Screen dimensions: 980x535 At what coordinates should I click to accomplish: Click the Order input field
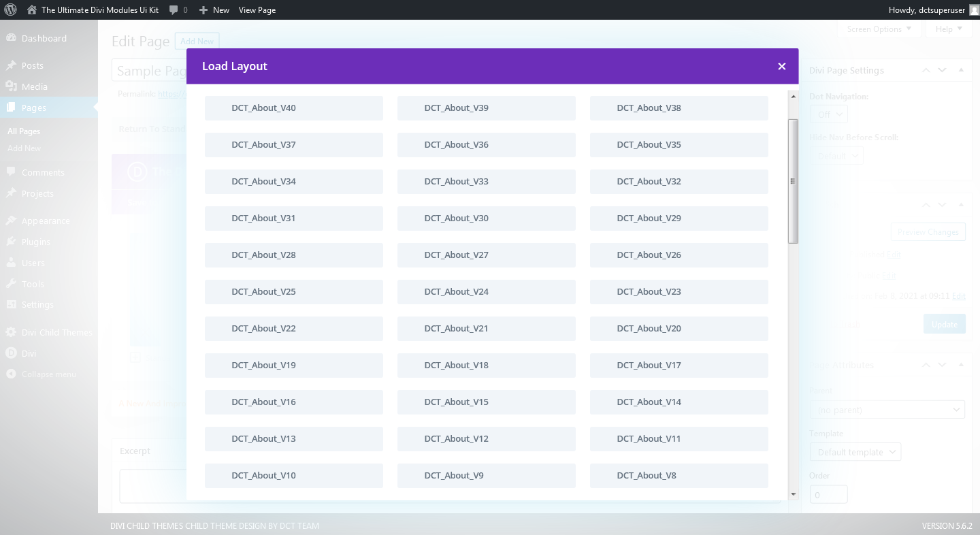coord(828,495)
